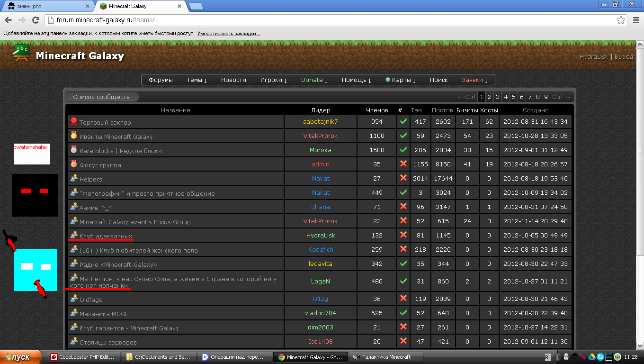Expand the Помощь dropdown menu
The image size is (644, 364).
click(x=356, y=80)
